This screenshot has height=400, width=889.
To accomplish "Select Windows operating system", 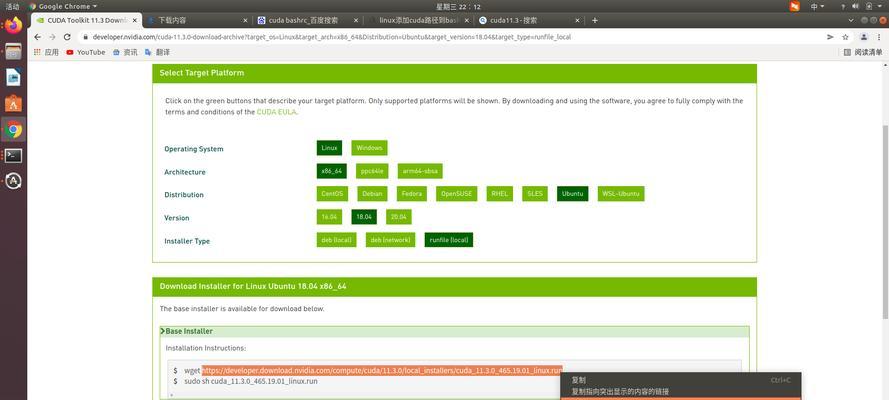I will (x=369, y=148).
